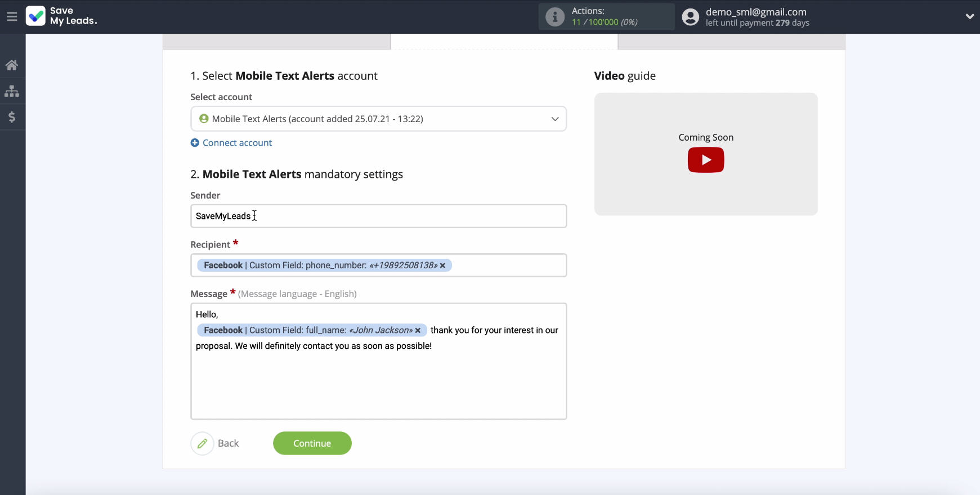Remove the phone_number tag from Recipient
980x495 pixels.
442,265
